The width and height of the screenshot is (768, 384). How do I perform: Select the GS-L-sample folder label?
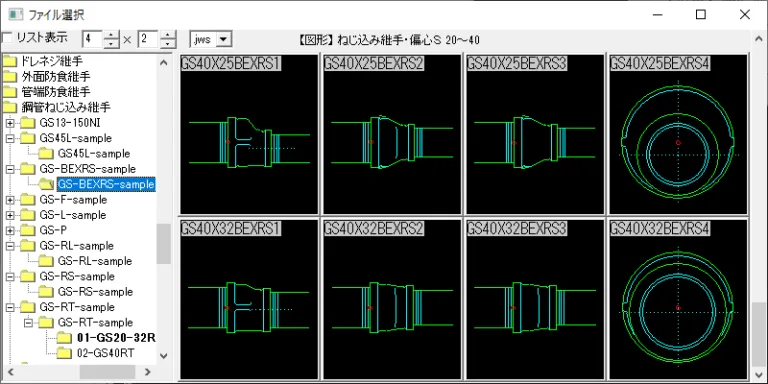click(x=72, y=215)
